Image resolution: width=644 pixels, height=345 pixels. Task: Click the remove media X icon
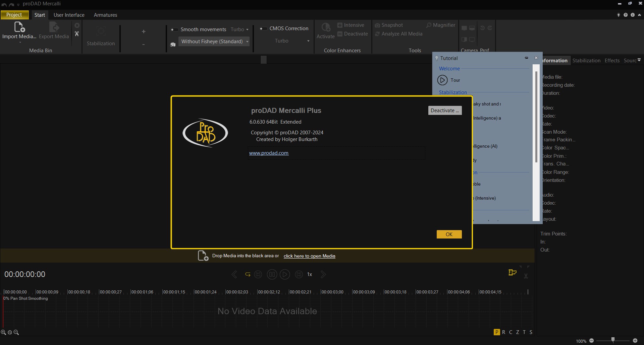click(77, 25)
